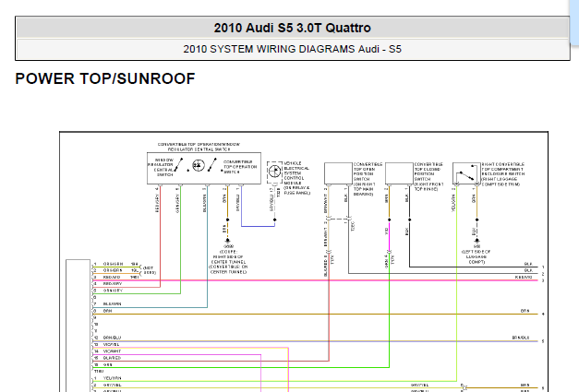
Task: Click the 'CONVERTIBLE TOP CLOSED POSITION SWITCH' label
Action: 428,176
